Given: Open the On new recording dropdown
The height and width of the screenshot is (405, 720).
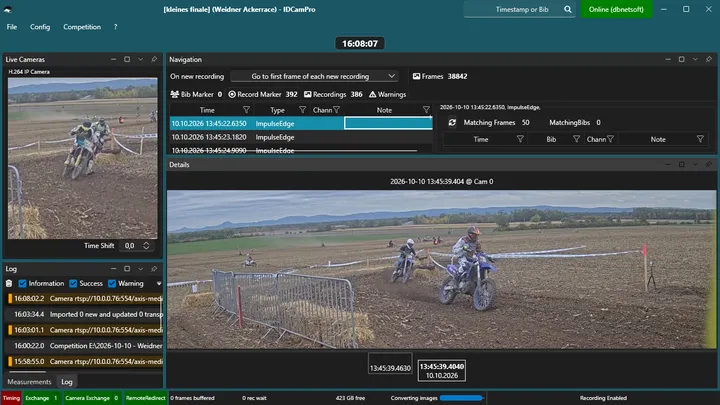Looking at the screenshot, I should (x=314, y=76).
